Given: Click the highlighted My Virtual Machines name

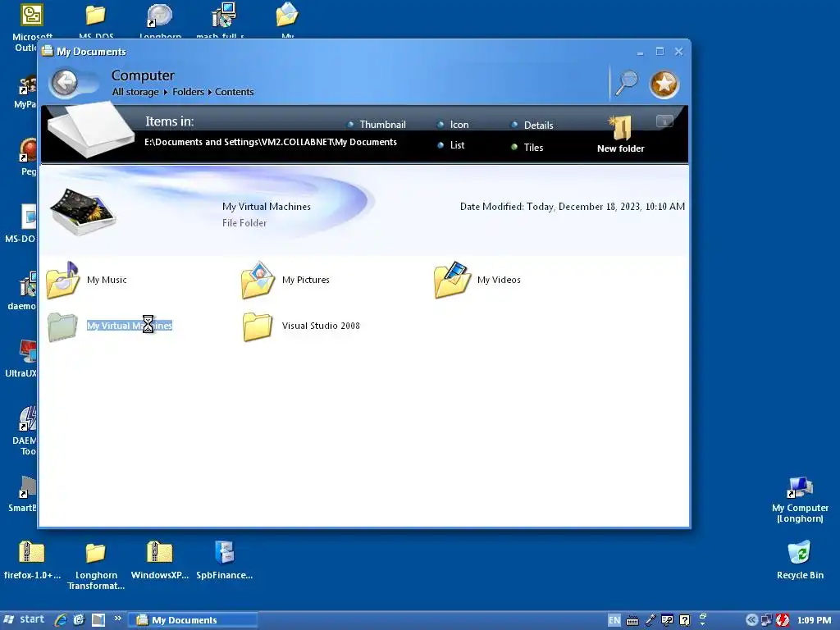Looking at the screenshot, I should (130, 326).
